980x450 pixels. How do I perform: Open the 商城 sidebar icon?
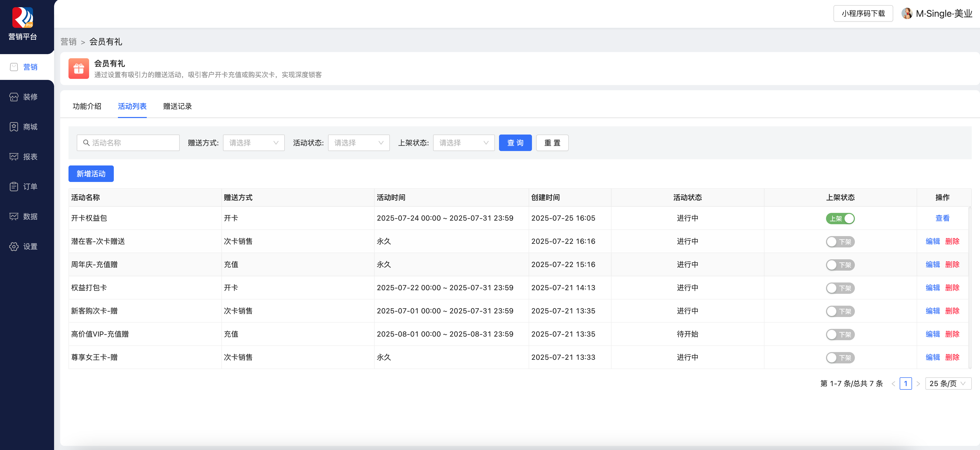tap(14, 127)
